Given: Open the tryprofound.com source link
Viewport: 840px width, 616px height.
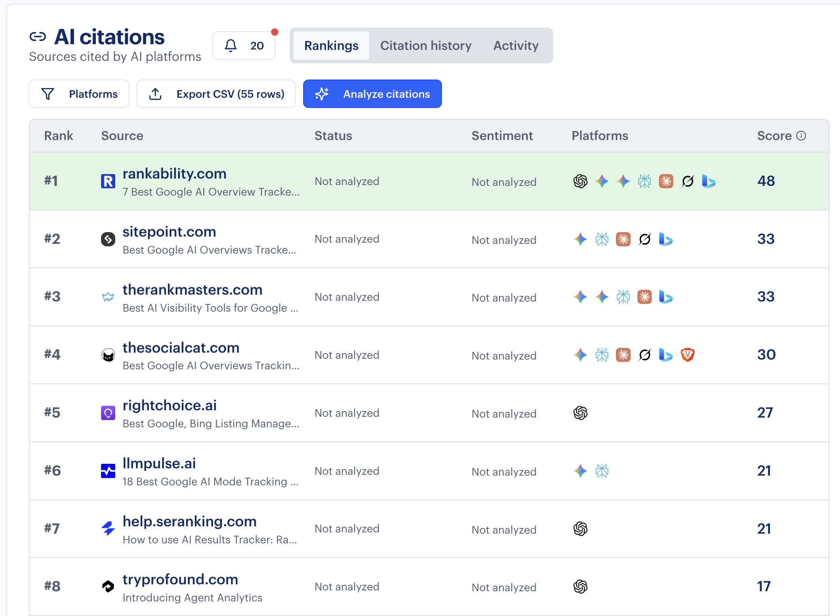Looking at the screenshot, I should coord(180,579).
